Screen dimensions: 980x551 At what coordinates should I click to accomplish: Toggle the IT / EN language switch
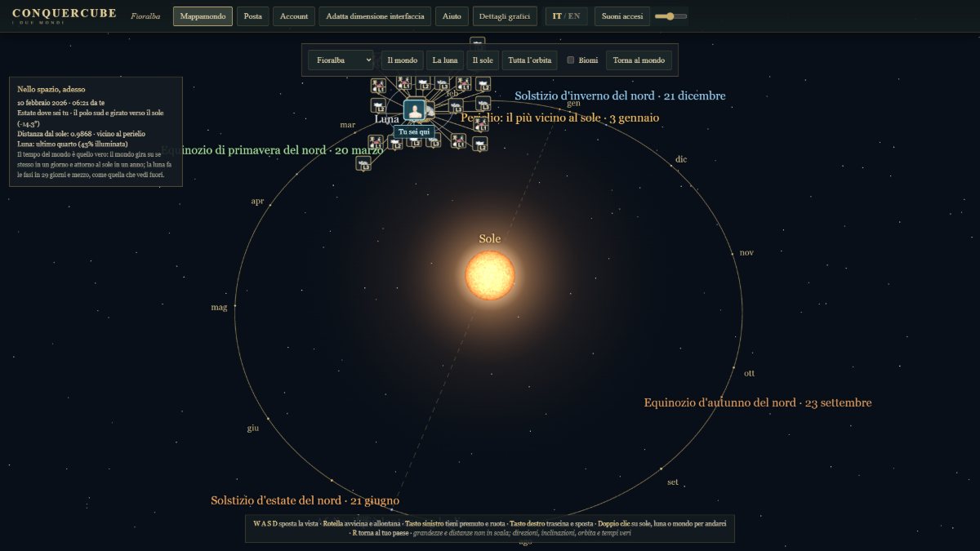click(566, 16)
